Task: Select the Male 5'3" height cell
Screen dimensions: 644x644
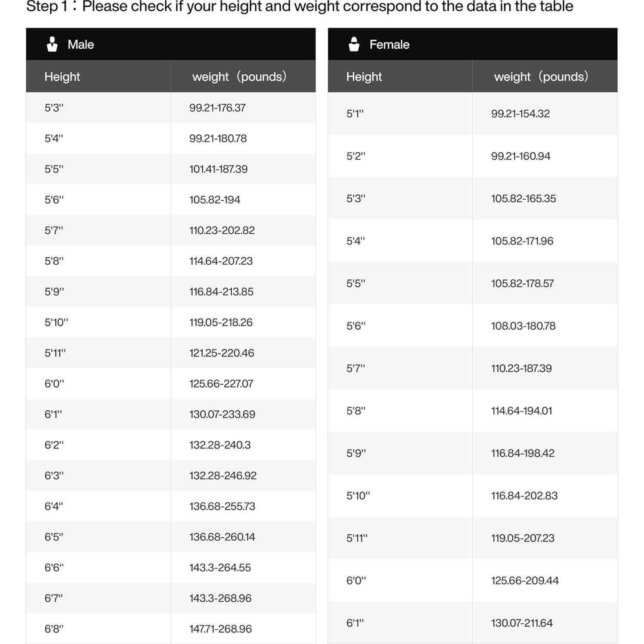Action: [x=54, y=108]
